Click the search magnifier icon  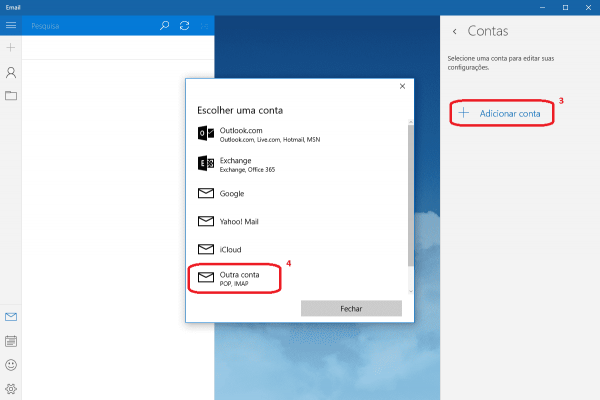(165, 25)
